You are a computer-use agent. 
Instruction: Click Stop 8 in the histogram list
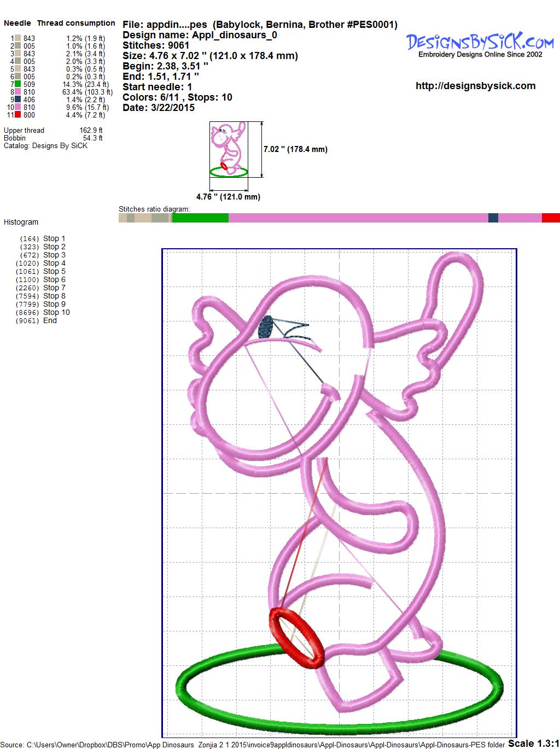pyautogui.click(x=54, y=296)
